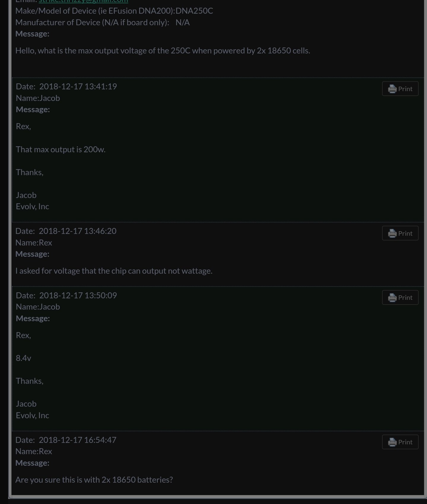Viewport: 427px width, 504px height.
Task: Click the Manufacturer of Device N/A line
Action: click(102, 22)
